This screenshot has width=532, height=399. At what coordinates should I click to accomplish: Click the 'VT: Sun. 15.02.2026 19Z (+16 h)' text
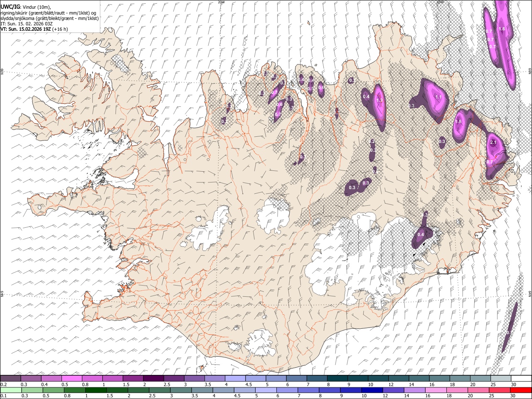click(34, 29)
